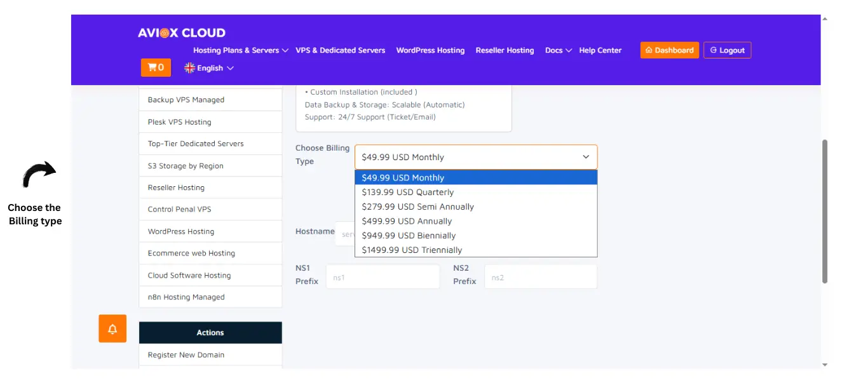
Task: Select $279.99 USD Semi Annually option
Action: coord(417,207)
